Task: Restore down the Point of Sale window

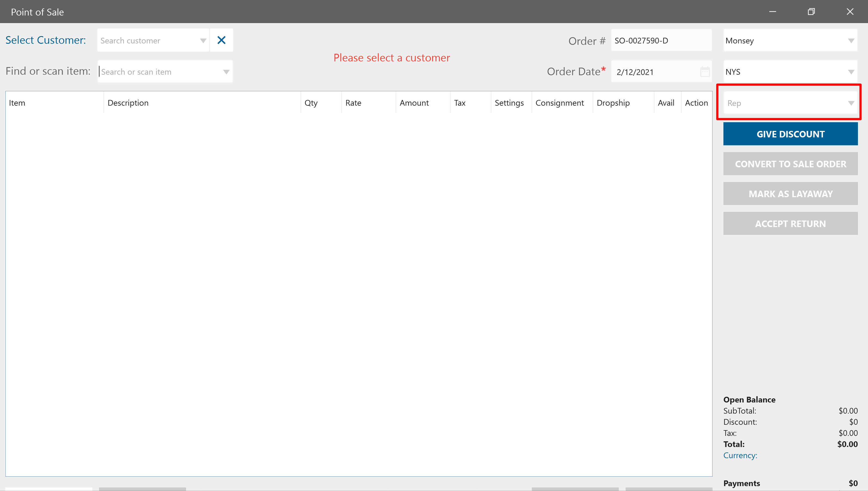Action: pyautogui.click(x=811, y=12)
